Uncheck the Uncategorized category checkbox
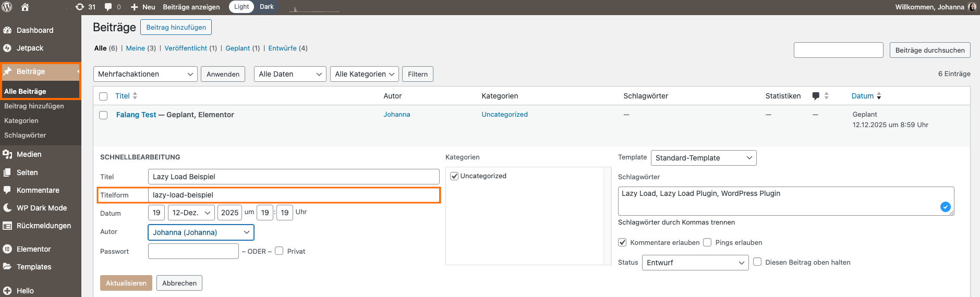Screen dimensions: 980x297 point(454,176)
